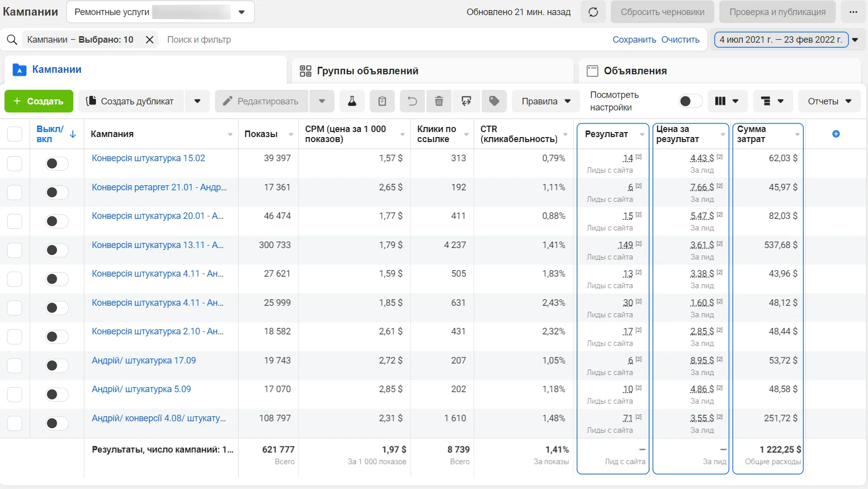Image resolution: width=868 pixels, height=489 pixels.
Task: Open the Цена за результат header arrow
Action: tap(723, 135)
